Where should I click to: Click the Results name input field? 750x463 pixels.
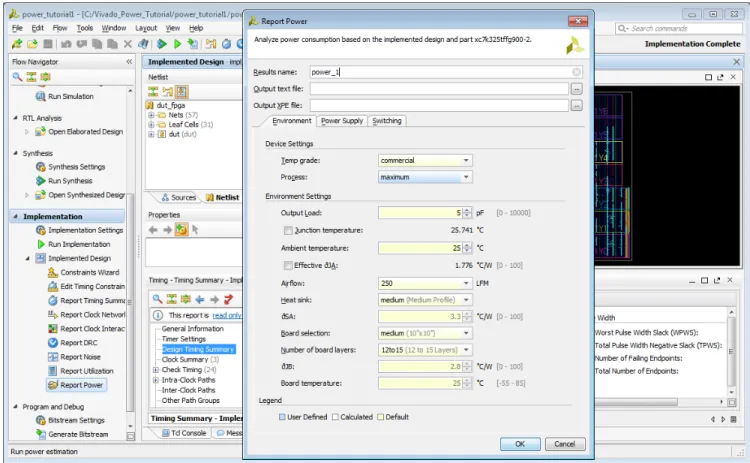pos(445,72)
